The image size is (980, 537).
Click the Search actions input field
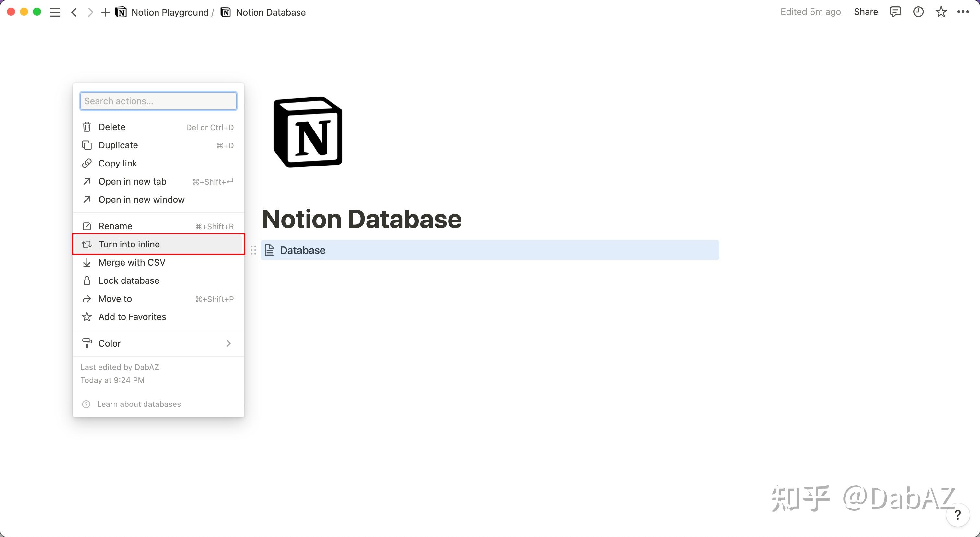(158, 101)
